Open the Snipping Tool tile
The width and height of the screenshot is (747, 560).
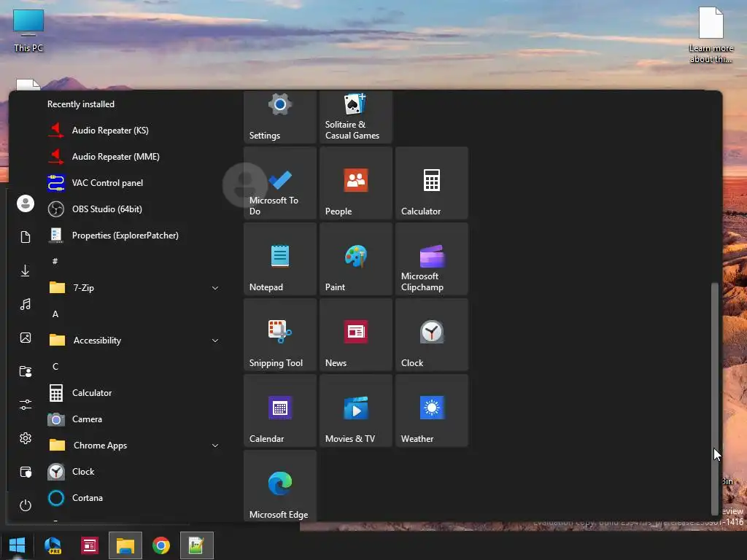(279, 334)
